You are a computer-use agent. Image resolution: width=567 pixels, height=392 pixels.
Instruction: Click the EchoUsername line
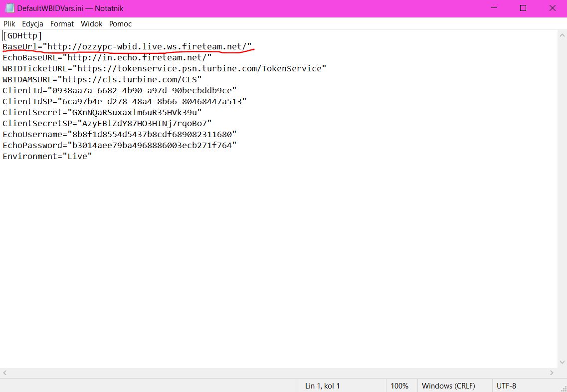(x=120, y=134)
